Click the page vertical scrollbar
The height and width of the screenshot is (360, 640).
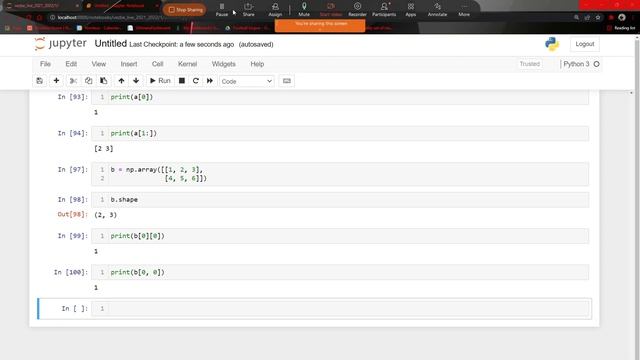point(637,198)
